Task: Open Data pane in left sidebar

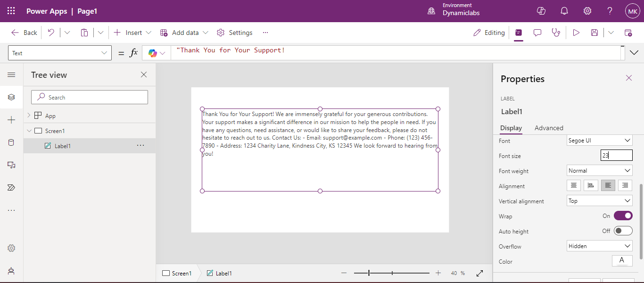Action: pyautogui.click(x=11, y=142)
